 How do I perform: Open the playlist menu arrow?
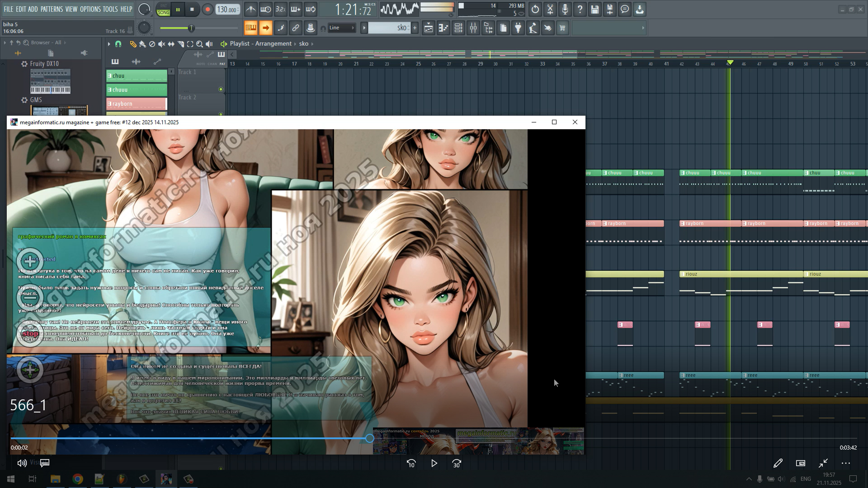pos(109,44)
